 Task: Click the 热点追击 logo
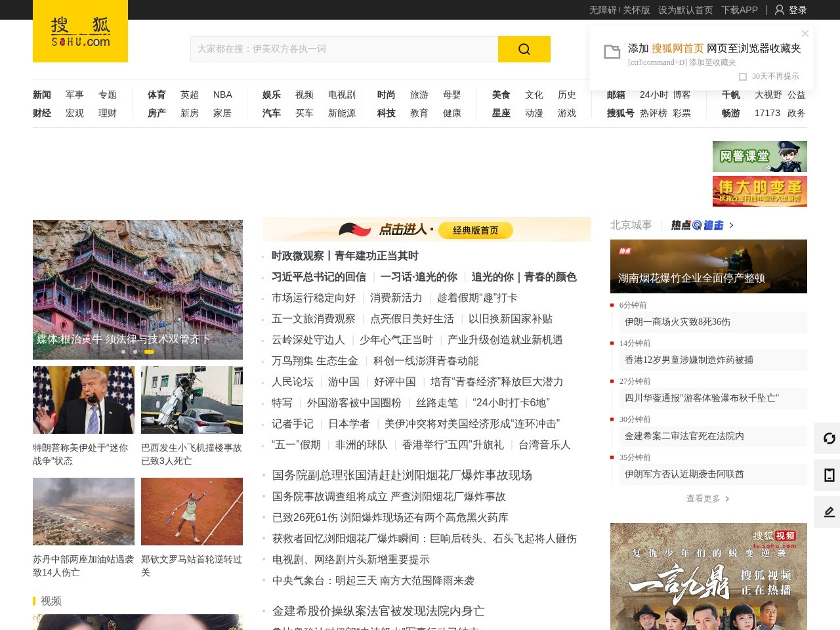coord(697,225)
